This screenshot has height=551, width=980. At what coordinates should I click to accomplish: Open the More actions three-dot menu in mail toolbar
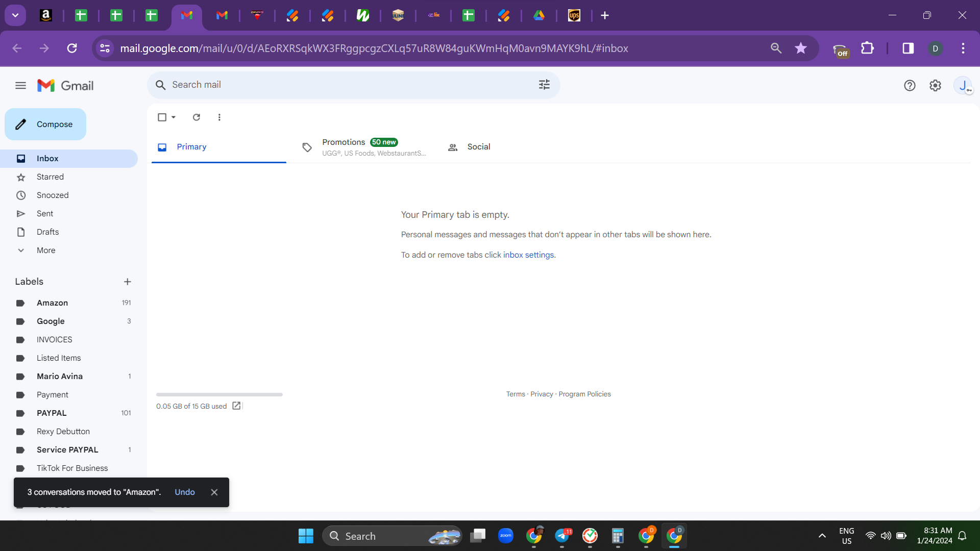(x=219, y=117)
